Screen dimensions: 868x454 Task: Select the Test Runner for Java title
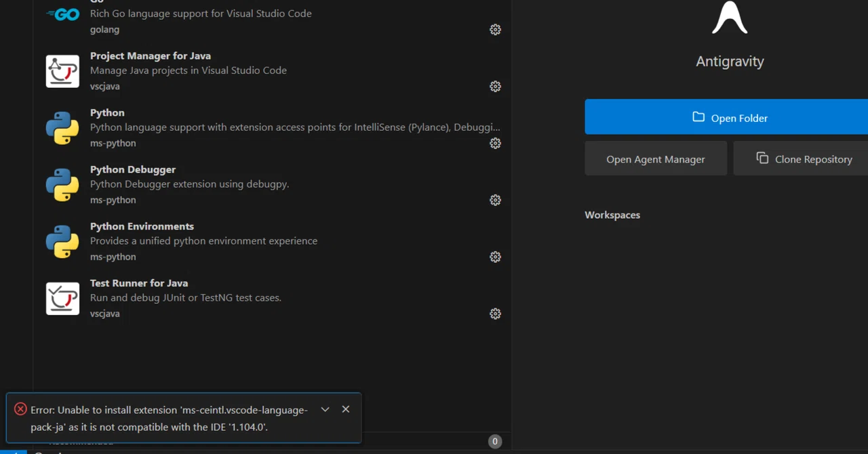(139, 283)
